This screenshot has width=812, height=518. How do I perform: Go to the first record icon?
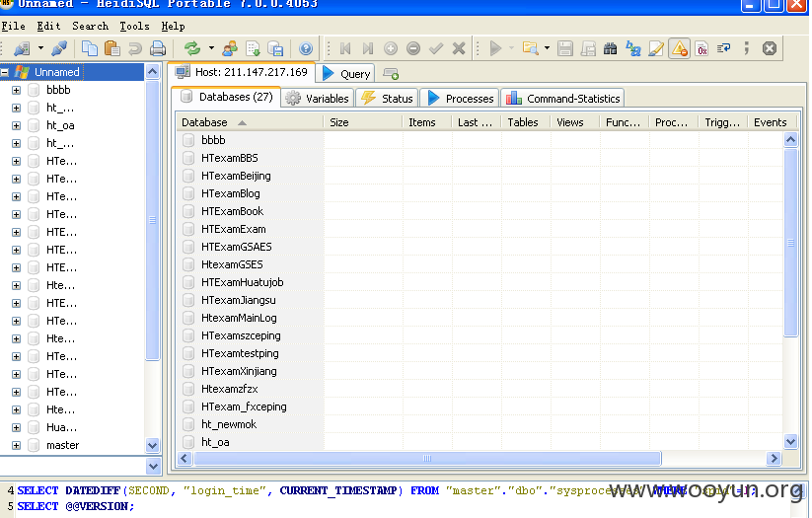345,48
